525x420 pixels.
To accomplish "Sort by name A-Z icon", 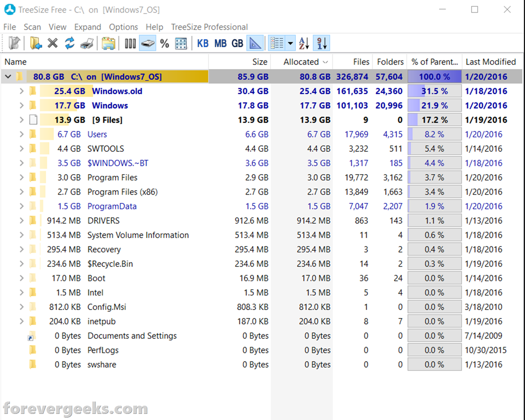I will 304,43.
